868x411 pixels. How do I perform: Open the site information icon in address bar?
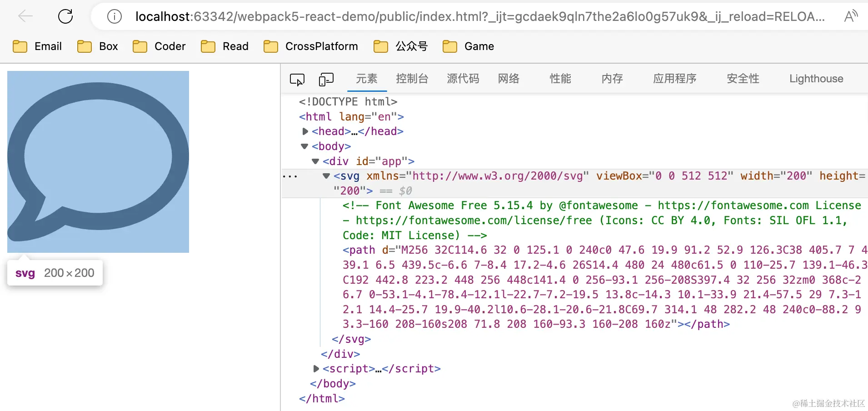click(114, 16)
